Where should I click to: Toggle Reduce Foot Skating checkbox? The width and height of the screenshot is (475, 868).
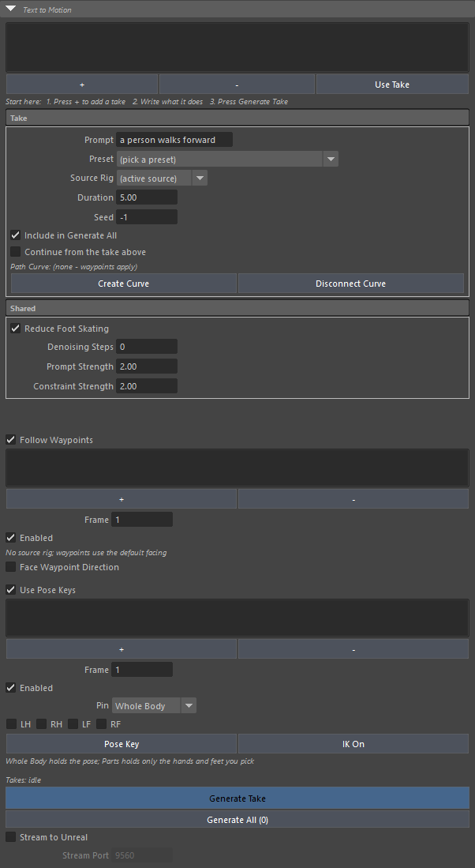click(16, 329)
